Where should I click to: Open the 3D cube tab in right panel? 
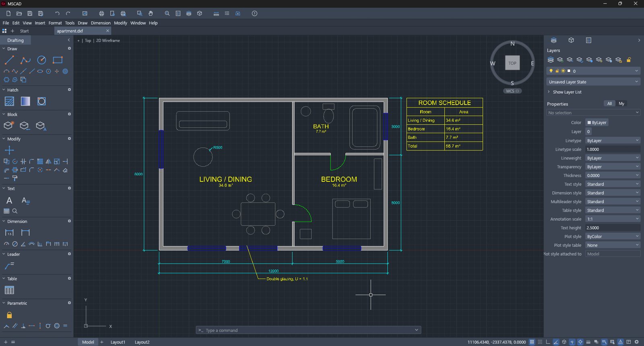point(571,40)
